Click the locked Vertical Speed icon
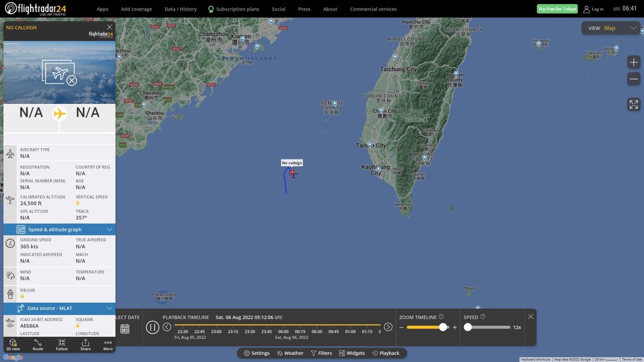This screenshot has height=362, width=644. click(x=77, y=203)
